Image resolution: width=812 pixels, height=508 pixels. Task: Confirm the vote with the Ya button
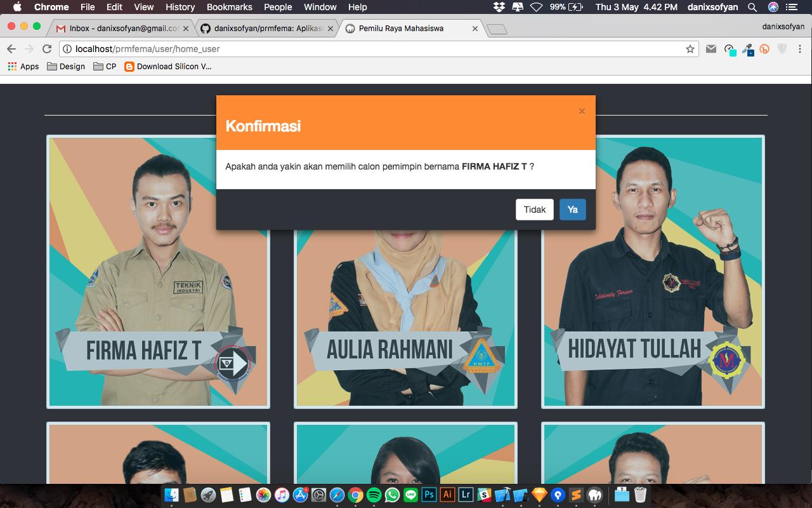pos(572,210)
